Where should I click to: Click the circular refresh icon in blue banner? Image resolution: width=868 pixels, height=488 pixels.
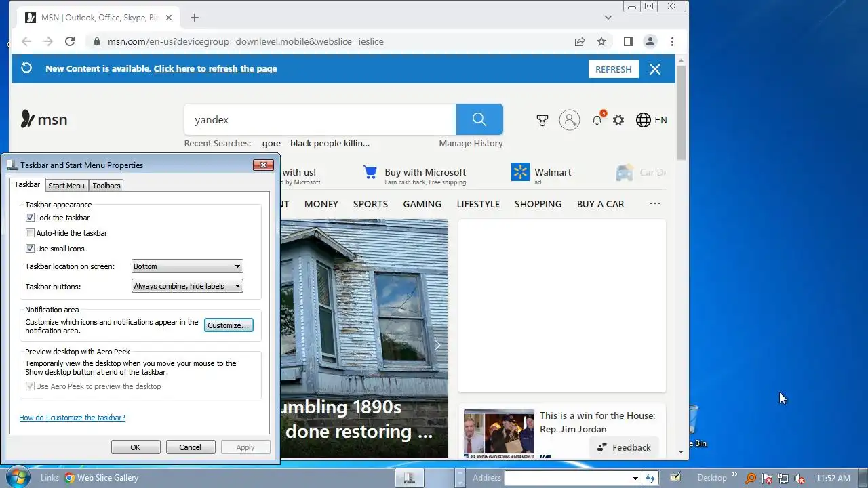tap(26, 68)
